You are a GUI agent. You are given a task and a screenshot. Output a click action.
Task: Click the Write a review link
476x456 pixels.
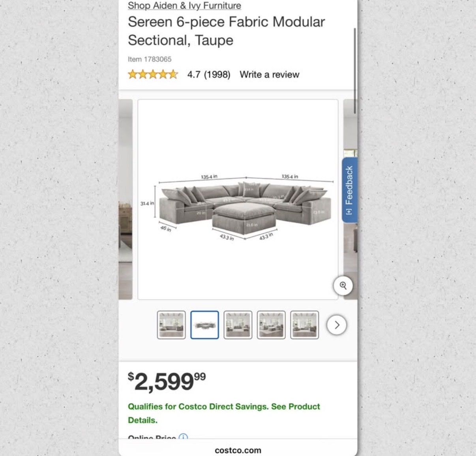tap(269, 75)
